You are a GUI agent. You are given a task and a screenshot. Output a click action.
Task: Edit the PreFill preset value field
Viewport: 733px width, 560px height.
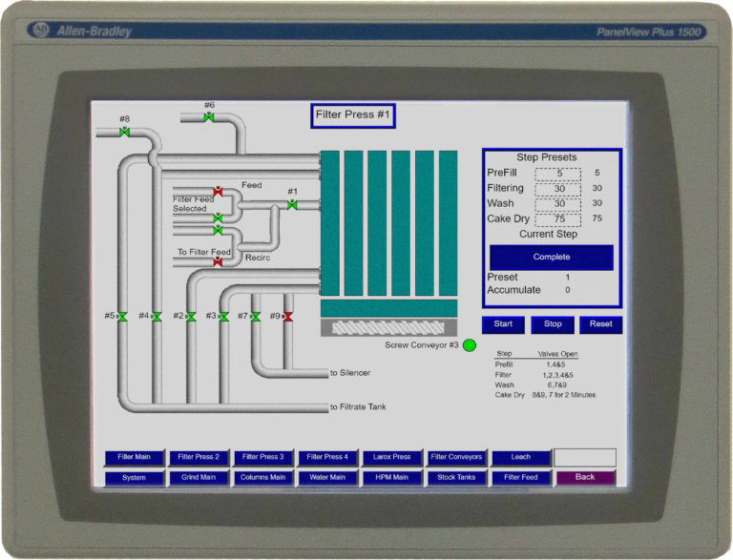559,174
